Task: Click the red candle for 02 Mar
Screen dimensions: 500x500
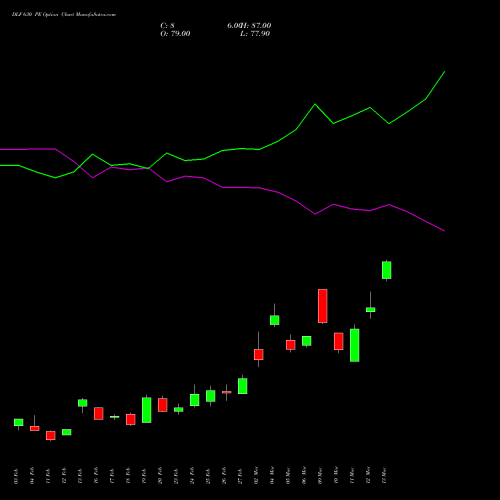Action: [259, 354]
